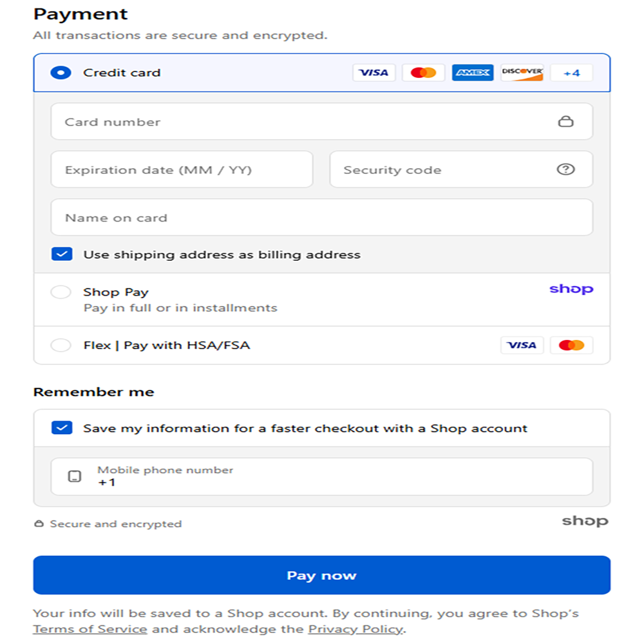Click the Visa logo in Credit card row
Image resolution: width=644 pixels, height=644 pixels.
pyautogui.click(x=374, y=73)
